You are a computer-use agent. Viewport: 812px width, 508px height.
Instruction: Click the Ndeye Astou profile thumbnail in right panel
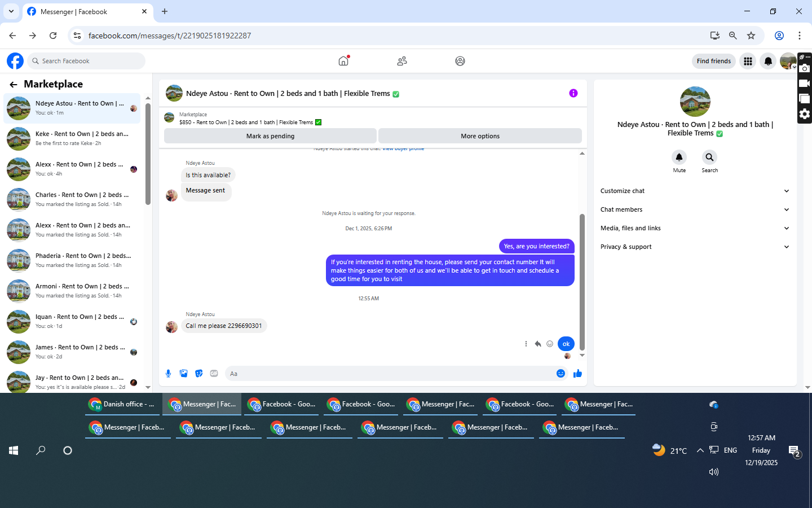click(695, 102)
